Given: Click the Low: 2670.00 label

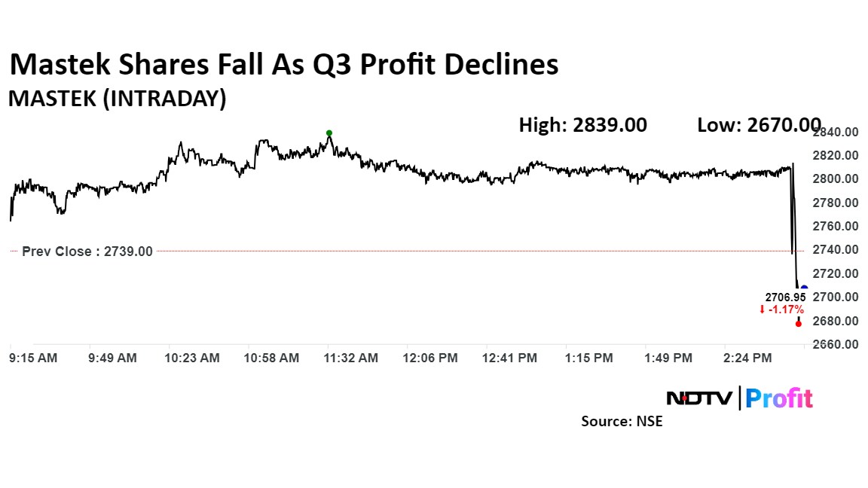Looking at the screenshot, I should [759, 125].
